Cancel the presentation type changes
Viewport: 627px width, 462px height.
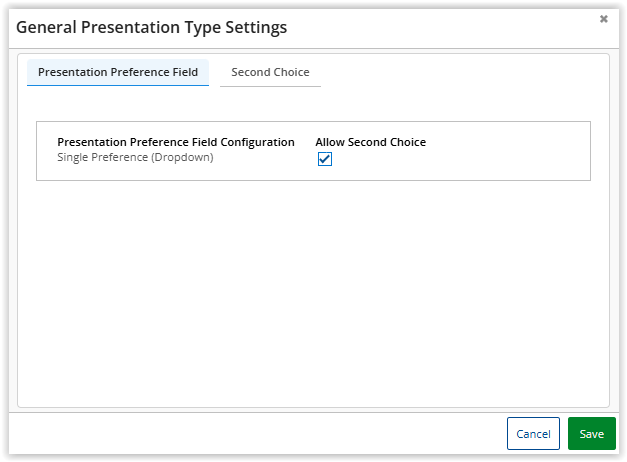tap(533, 434)
